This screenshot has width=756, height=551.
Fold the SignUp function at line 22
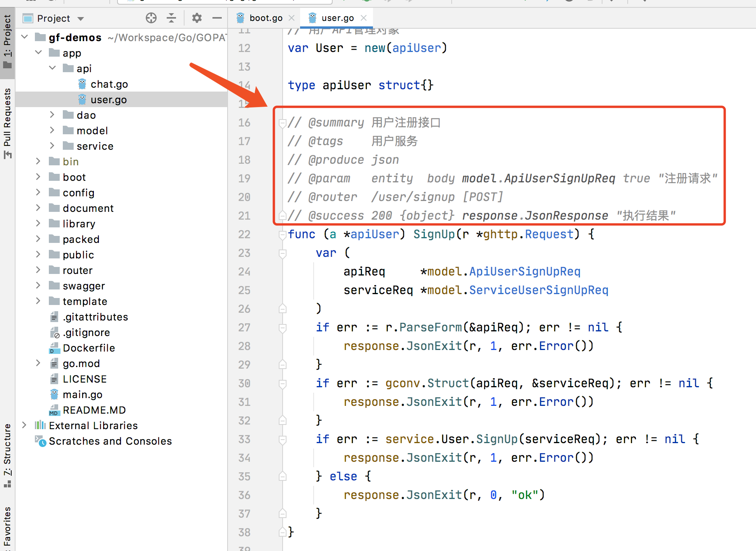[283, 234]
